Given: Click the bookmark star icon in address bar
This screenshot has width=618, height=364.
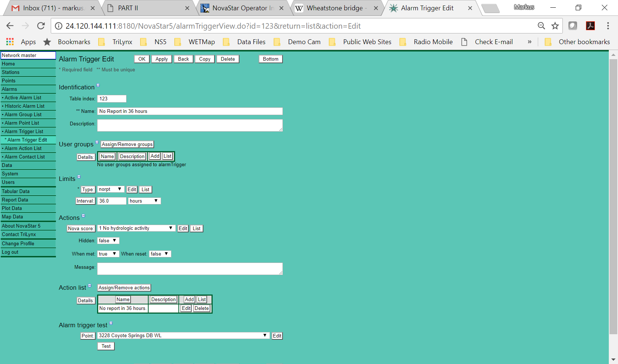Looking at the screenshot, I should pyautogui.click(x=555, y=26).
